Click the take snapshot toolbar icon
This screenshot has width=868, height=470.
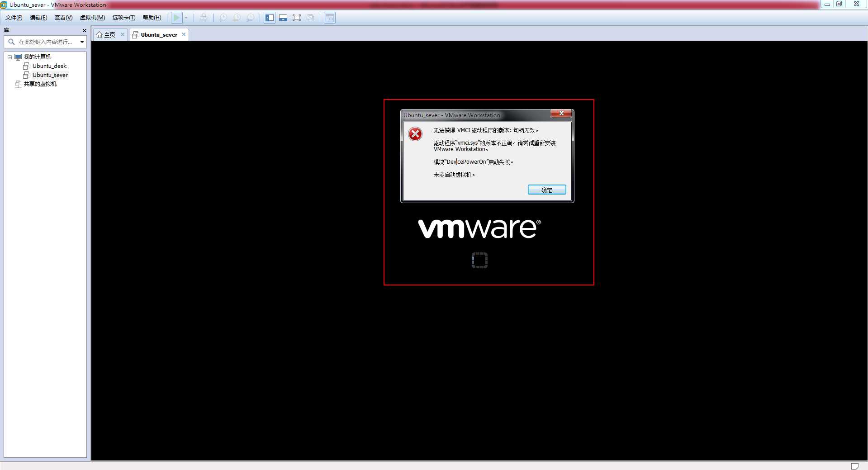point(223,18)
